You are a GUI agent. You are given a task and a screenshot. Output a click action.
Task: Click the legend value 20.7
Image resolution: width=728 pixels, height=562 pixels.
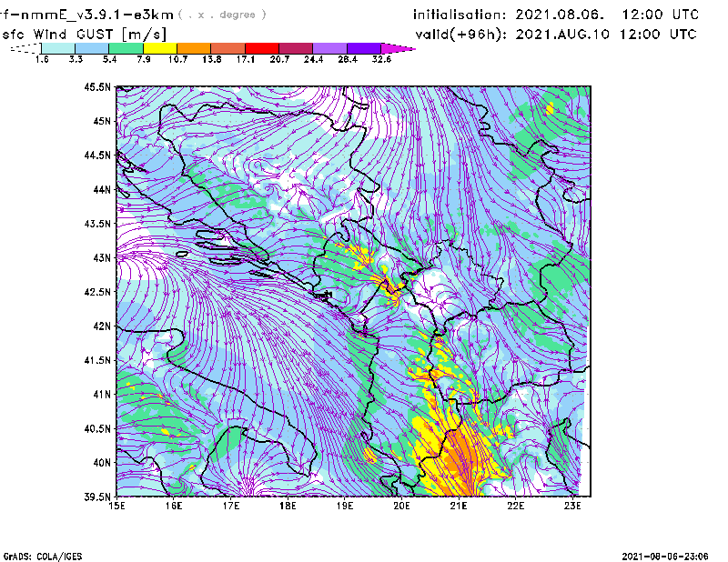coord(279,59)
